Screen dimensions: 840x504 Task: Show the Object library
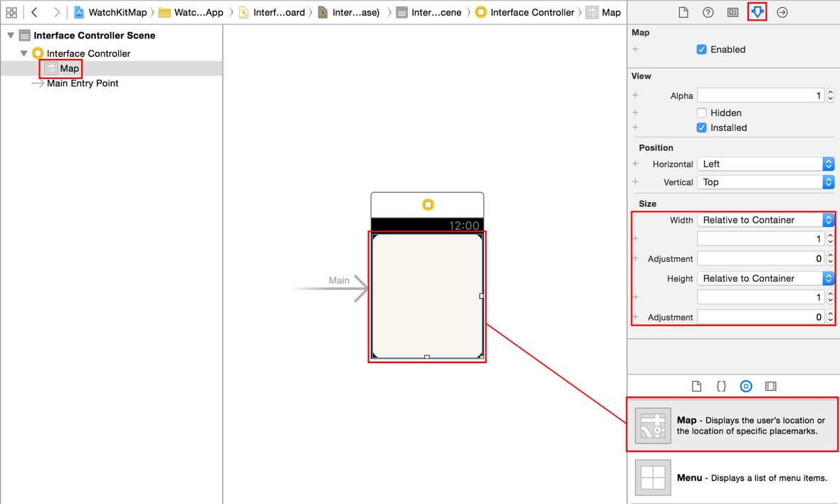pos(745,386)
